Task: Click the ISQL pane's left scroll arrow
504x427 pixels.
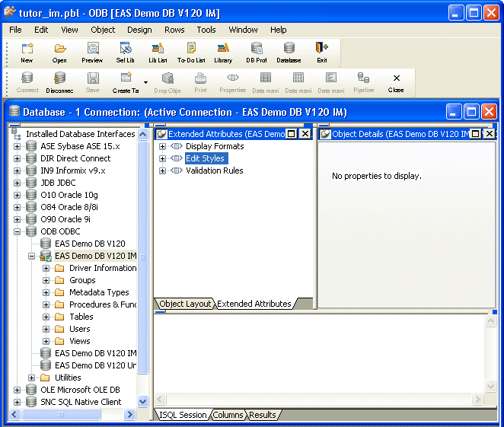Action: (160, 400)
